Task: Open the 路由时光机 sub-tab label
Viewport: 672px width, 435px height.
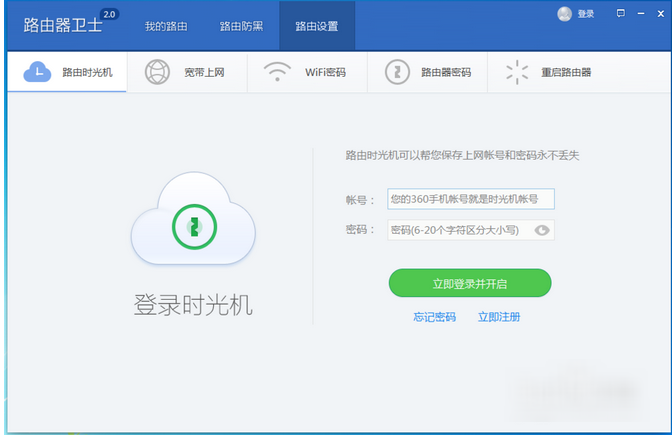Action: click(87, 72)
